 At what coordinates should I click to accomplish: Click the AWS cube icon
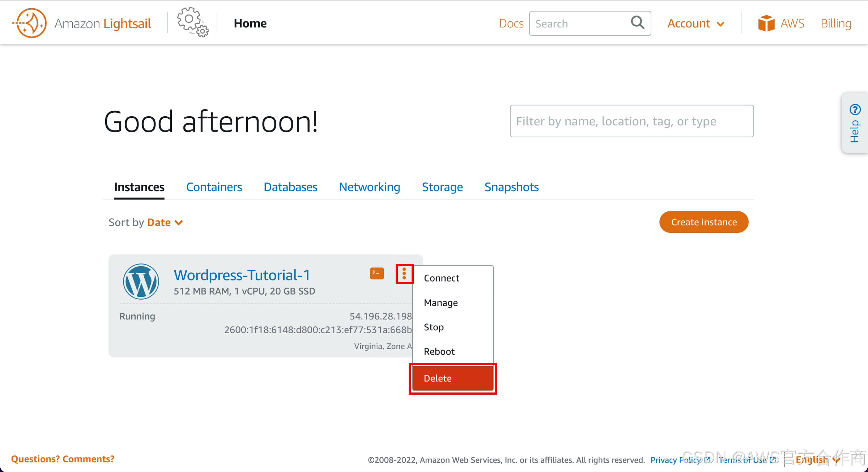coord(766,23)
